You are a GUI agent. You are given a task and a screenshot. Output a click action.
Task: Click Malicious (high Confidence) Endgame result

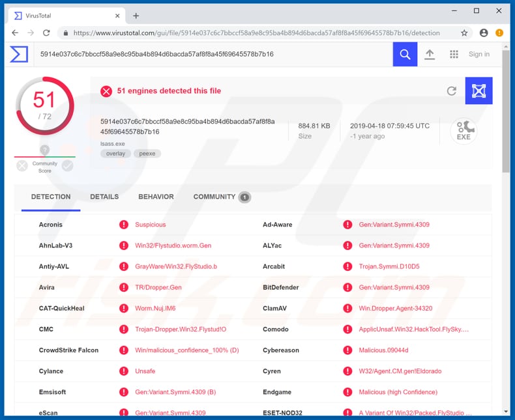click(398, 392)
